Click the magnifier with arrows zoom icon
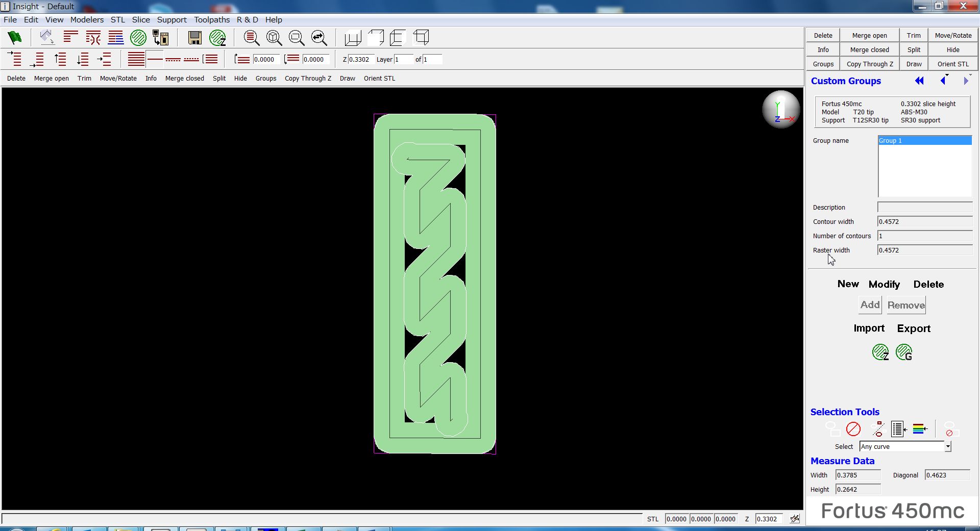 pos(319,38)
